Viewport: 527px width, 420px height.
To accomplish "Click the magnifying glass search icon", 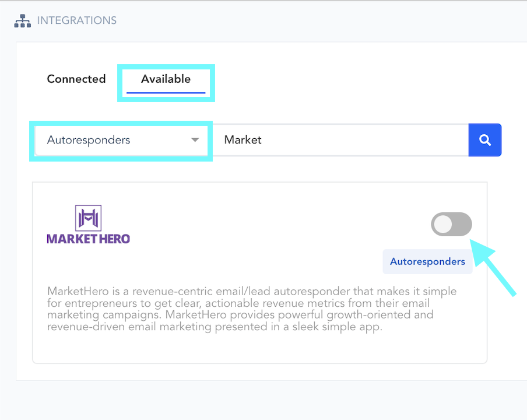I will click(484, 140).
